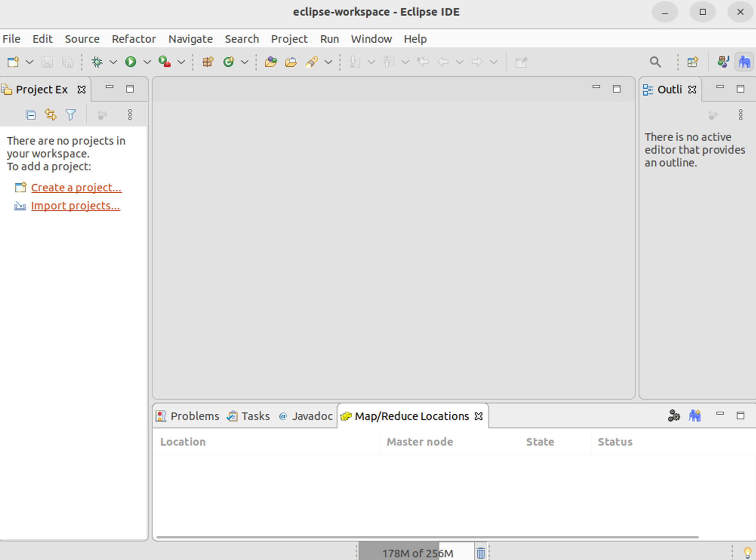The height and width of the screenshot is (560, 756).
Task: Open the Project Explorer filter icon
Action: pyautogui.click(x=71, y=115)
